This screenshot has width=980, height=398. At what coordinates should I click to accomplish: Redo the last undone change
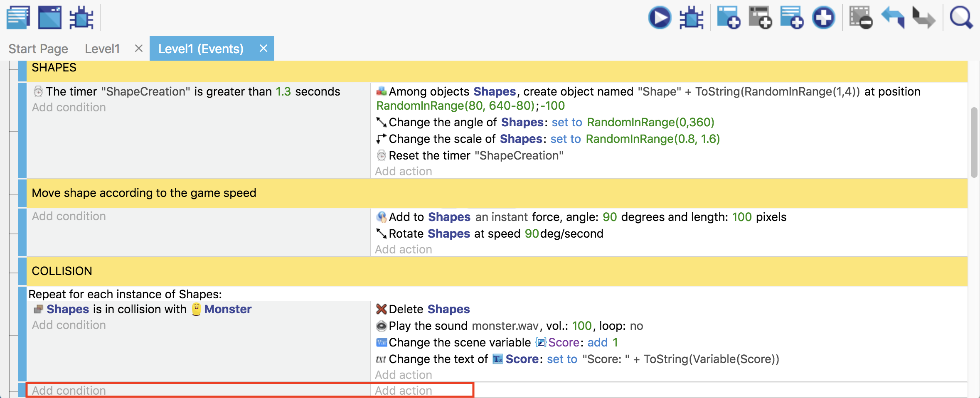pos(923,18)
